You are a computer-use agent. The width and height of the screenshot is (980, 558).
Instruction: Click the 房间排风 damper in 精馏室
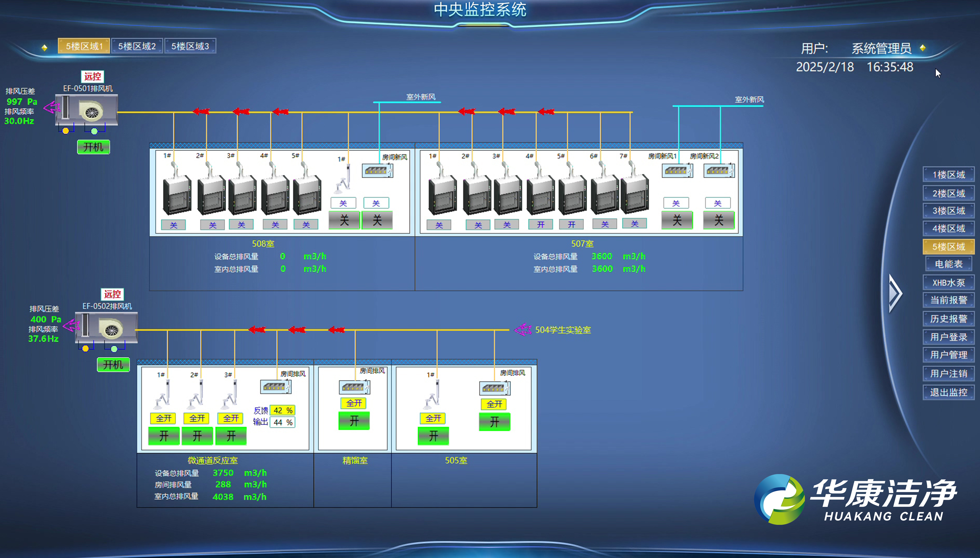coord(354,387)
